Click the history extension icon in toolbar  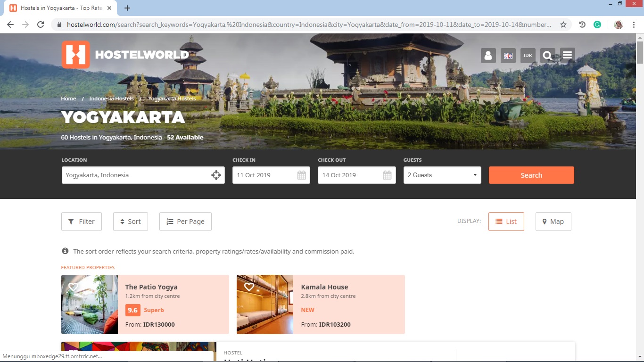[582, 25]
